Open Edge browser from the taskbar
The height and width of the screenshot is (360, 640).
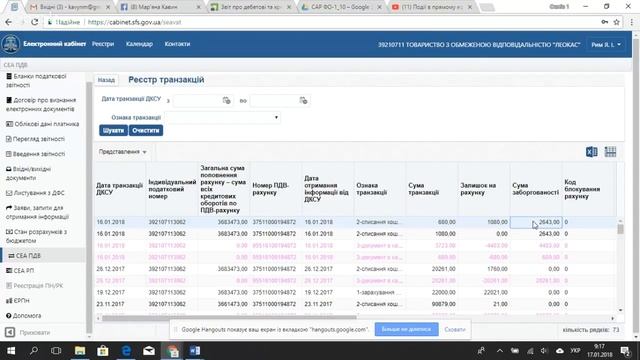[x=126, y=351]
